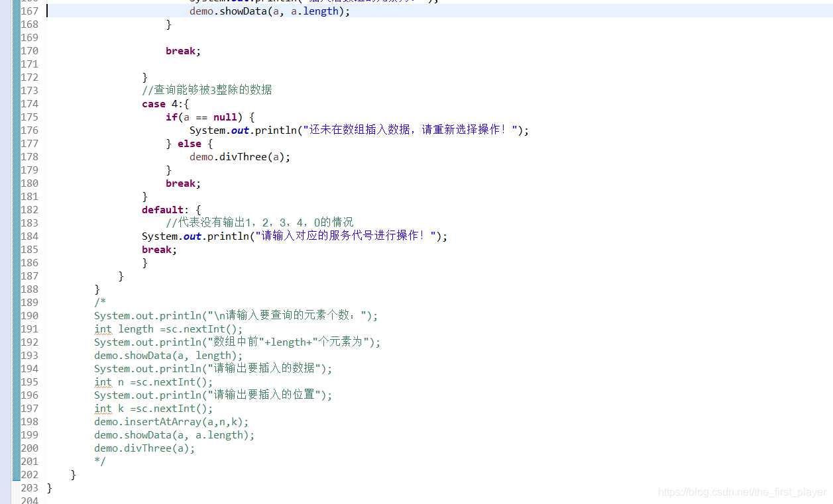Click the 'case 4:{' statement

(166, 104)
